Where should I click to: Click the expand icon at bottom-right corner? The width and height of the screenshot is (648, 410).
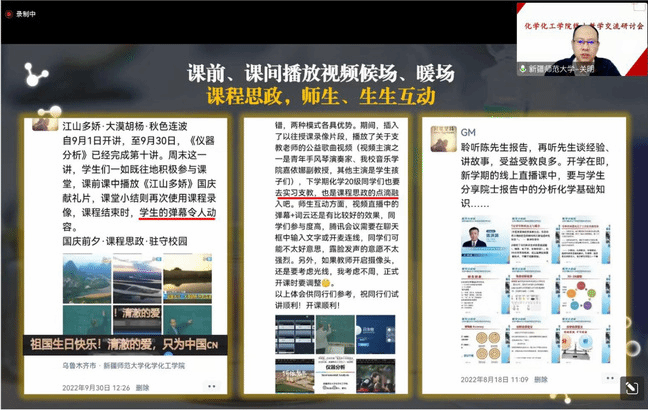coord(630,390)
